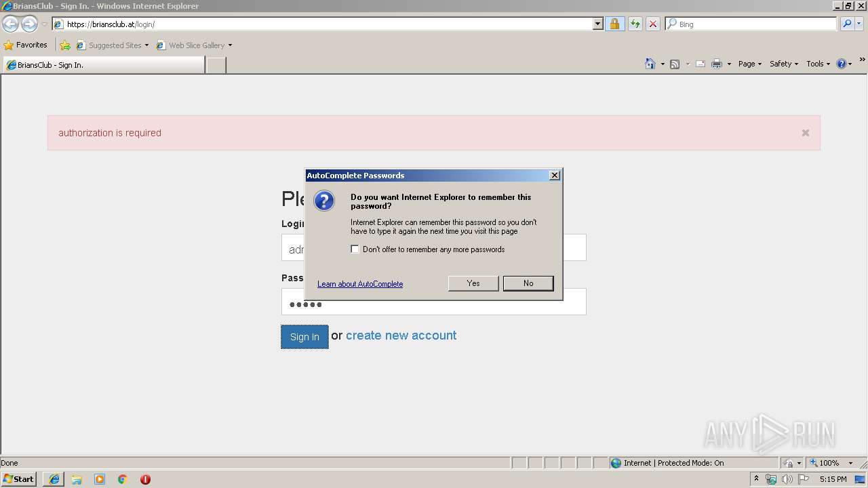Click the Password input field
The width and height of the screenshot is (868, 488).
pos(434,302)
